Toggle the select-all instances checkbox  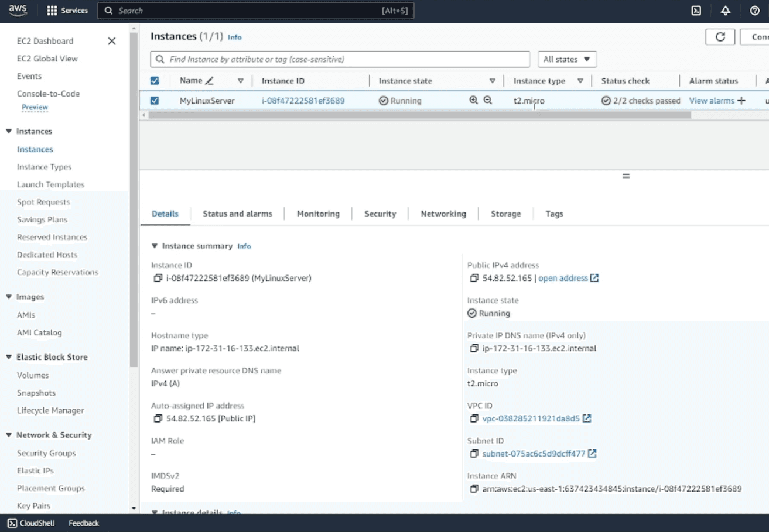[155, 81]
